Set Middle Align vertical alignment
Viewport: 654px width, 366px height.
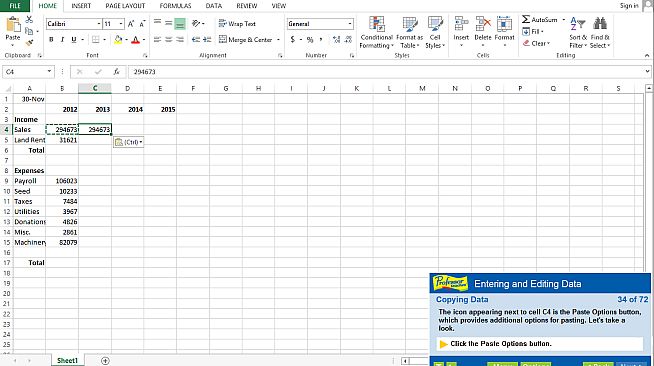[169, 23]
